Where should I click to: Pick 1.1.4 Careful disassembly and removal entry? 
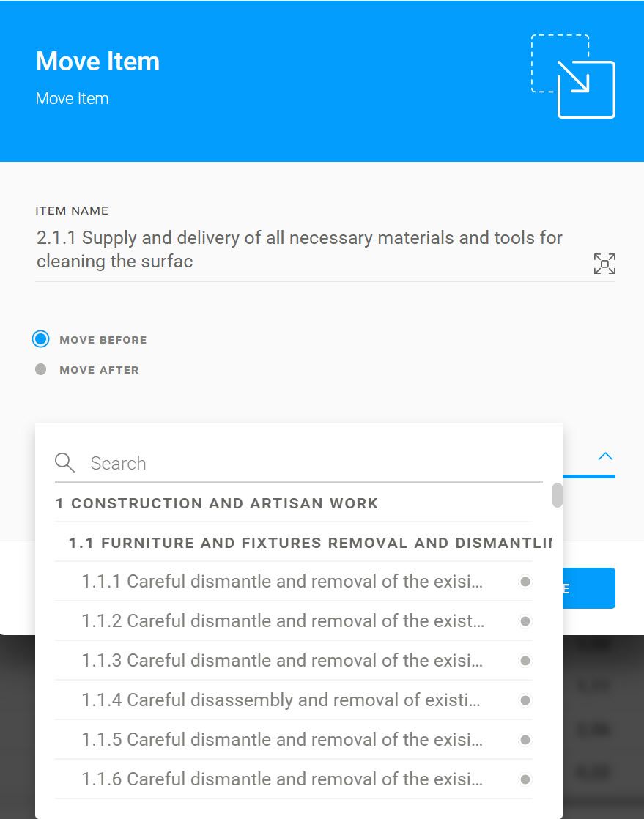coord(294,700)
